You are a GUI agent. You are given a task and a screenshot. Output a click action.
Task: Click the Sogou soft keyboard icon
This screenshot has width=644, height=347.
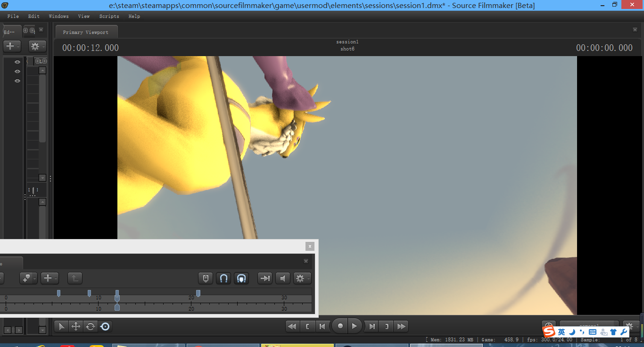[x=593, y=332]
